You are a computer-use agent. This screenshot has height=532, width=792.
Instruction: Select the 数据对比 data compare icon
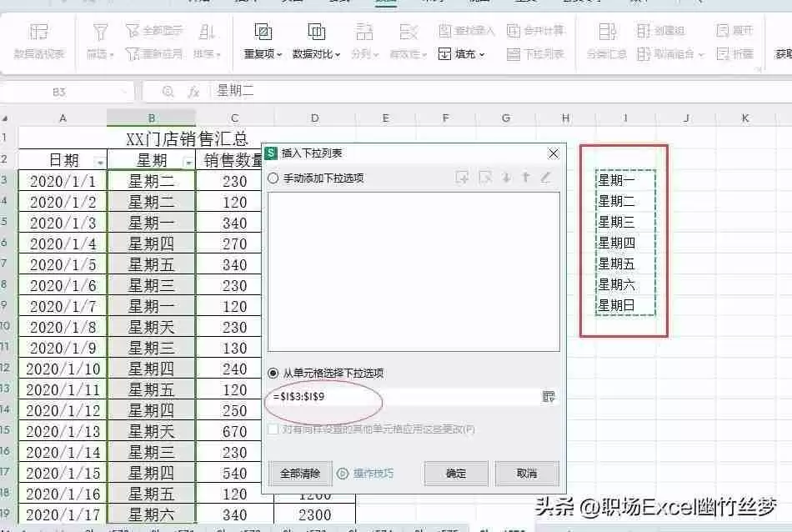coord(317,31)
